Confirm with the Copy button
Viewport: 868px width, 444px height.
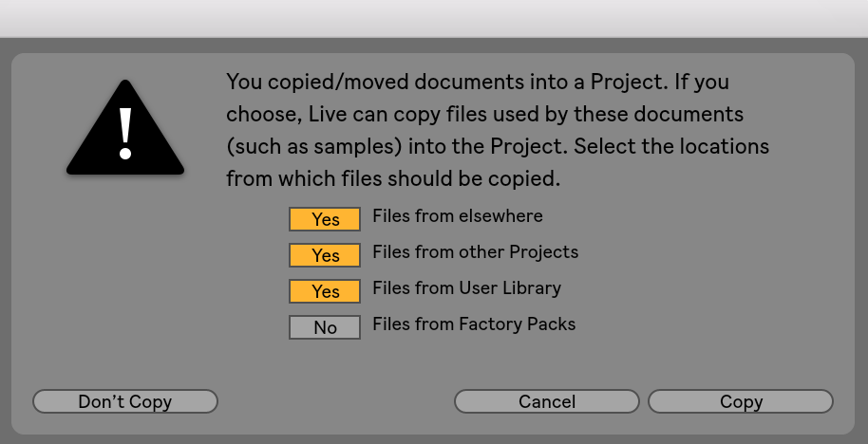click(x=741, y=401)
